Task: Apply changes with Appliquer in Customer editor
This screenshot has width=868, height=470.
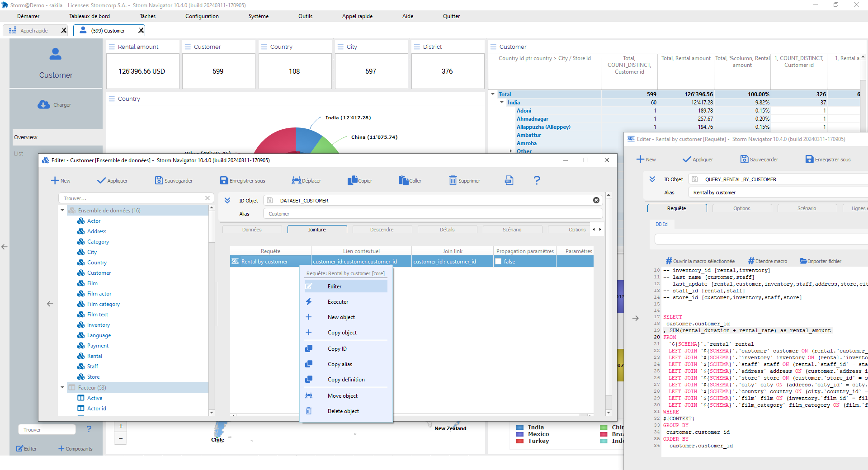Action: pyautogui.click(x=112, y=181)
